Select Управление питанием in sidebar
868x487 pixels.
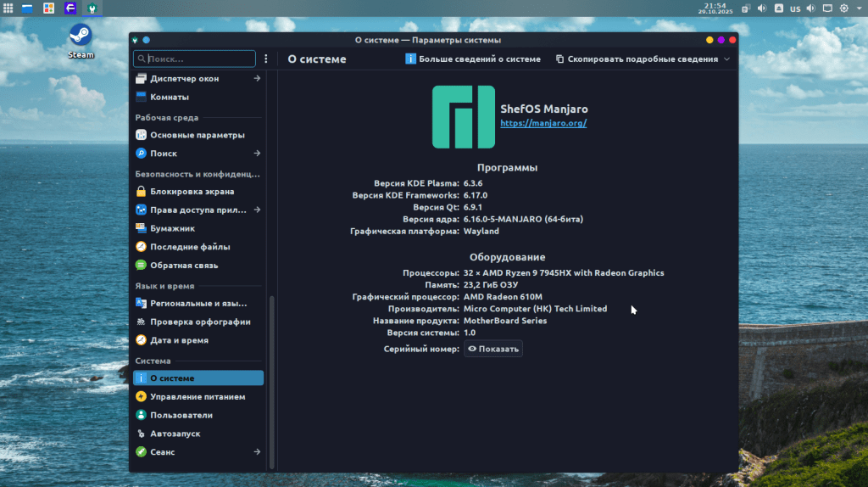[x=197, y=396]
